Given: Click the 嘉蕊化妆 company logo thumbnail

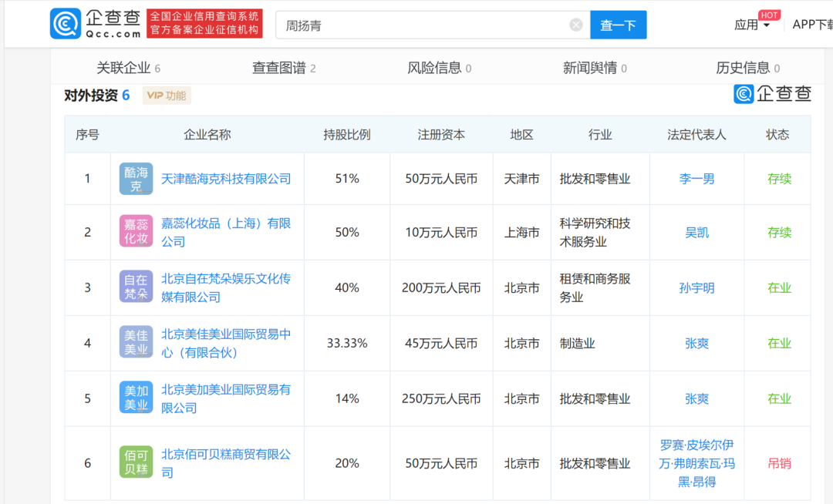Looking at the screenshot, I should 136,231.
